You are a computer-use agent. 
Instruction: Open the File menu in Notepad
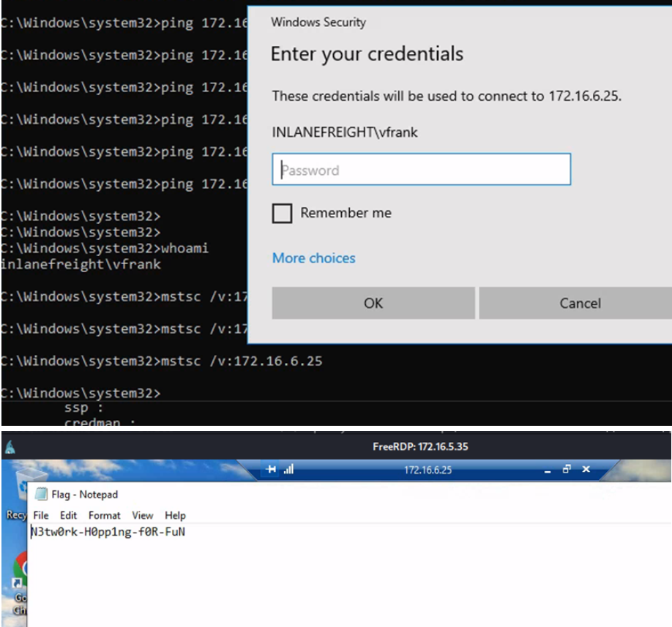[x=41, y=516]
